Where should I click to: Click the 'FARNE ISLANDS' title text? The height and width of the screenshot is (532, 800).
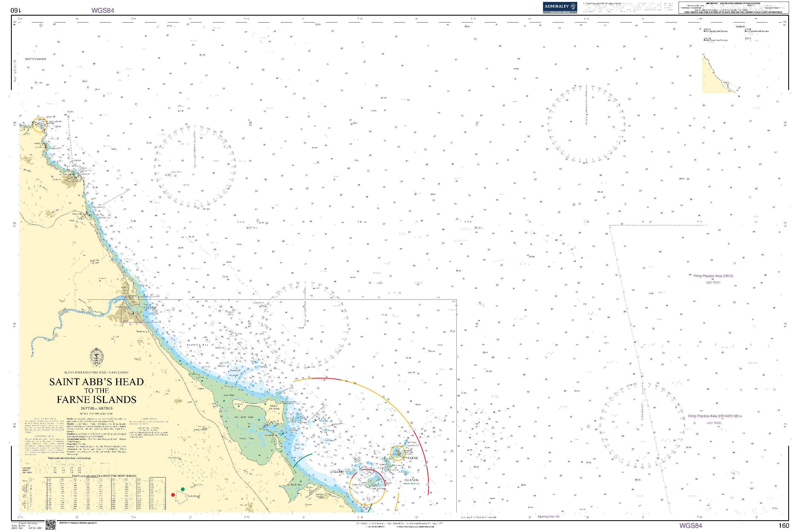coord(96,400)
